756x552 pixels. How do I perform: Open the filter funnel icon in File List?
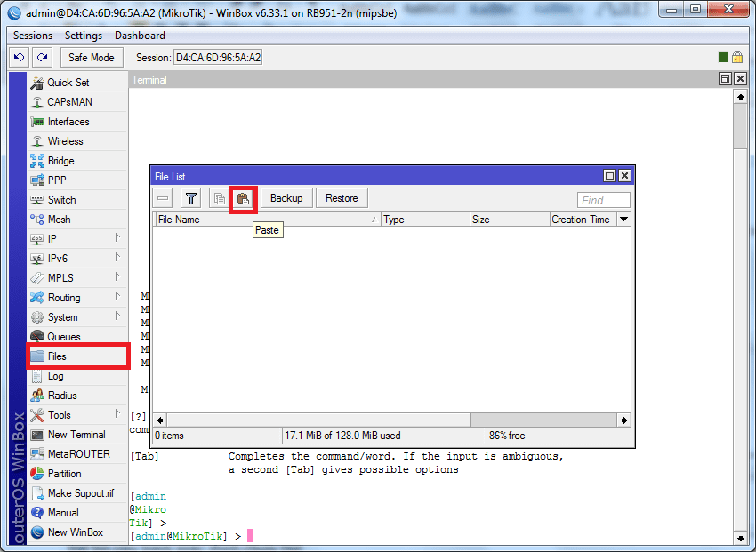(x=190, y=198)
